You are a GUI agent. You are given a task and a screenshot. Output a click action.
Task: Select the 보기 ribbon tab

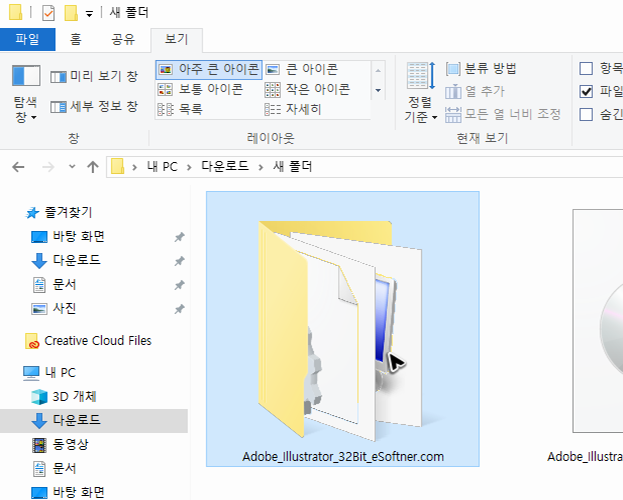(x=176, y=40)
